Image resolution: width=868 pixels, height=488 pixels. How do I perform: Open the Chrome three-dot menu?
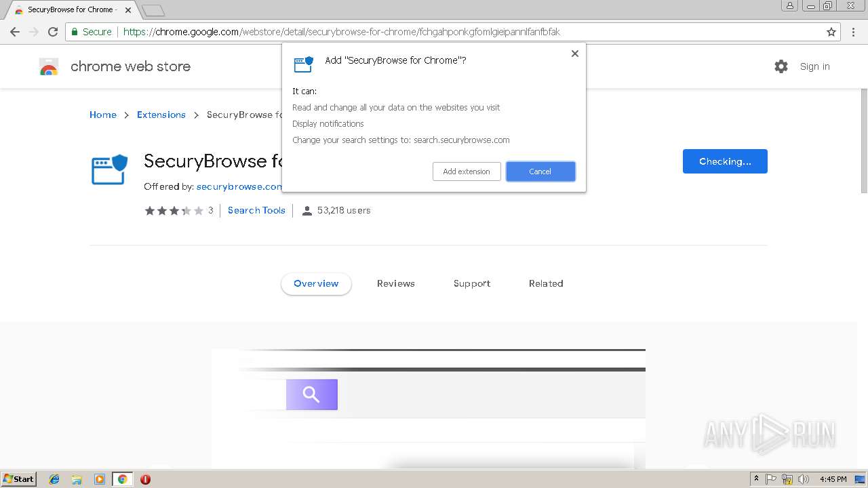(853, 32)
